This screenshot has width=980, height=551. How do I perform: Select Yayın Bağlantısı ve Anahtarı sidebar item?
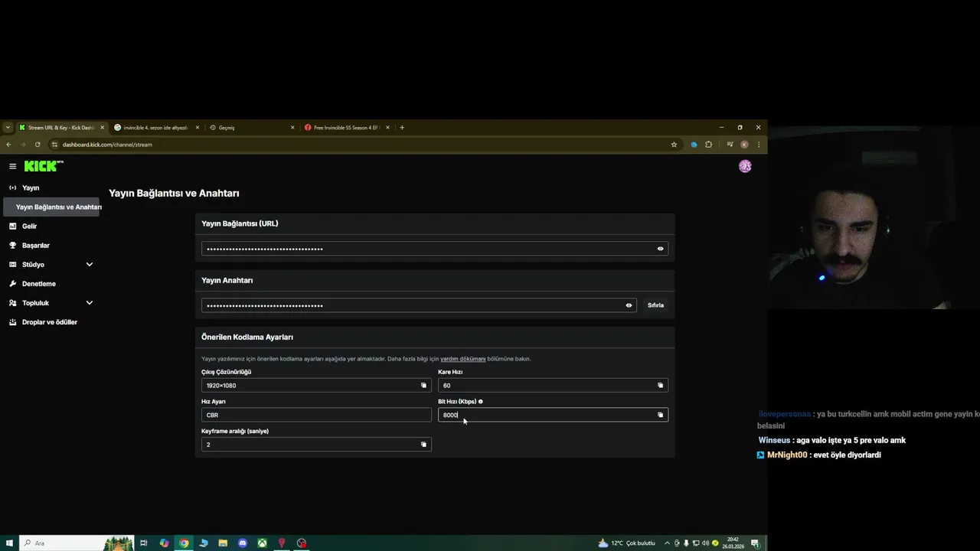pos(52,207)
